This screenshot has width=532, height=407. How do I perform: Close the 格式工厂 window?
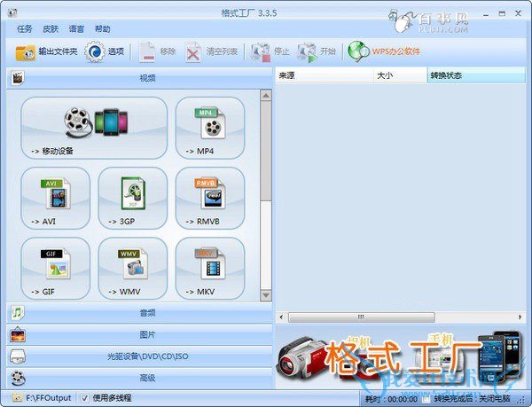point(518,13)
